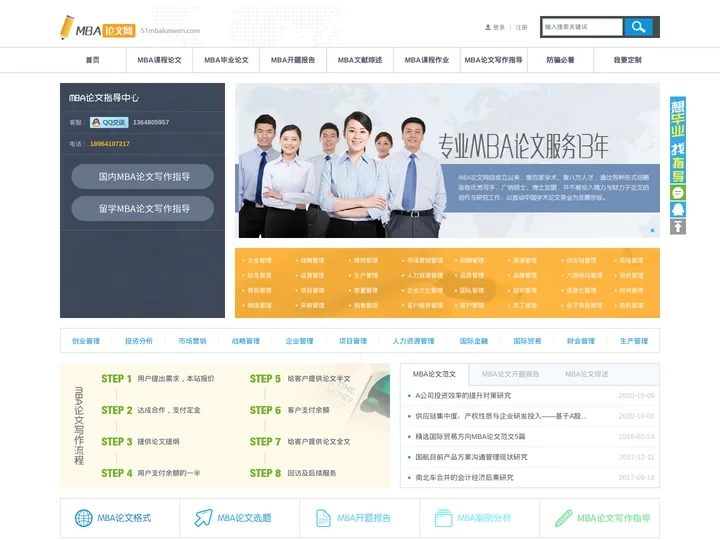The image size is (720, 540).
Task: Click 电子商务管理 in the orange panel
Action: coord(584,305)
